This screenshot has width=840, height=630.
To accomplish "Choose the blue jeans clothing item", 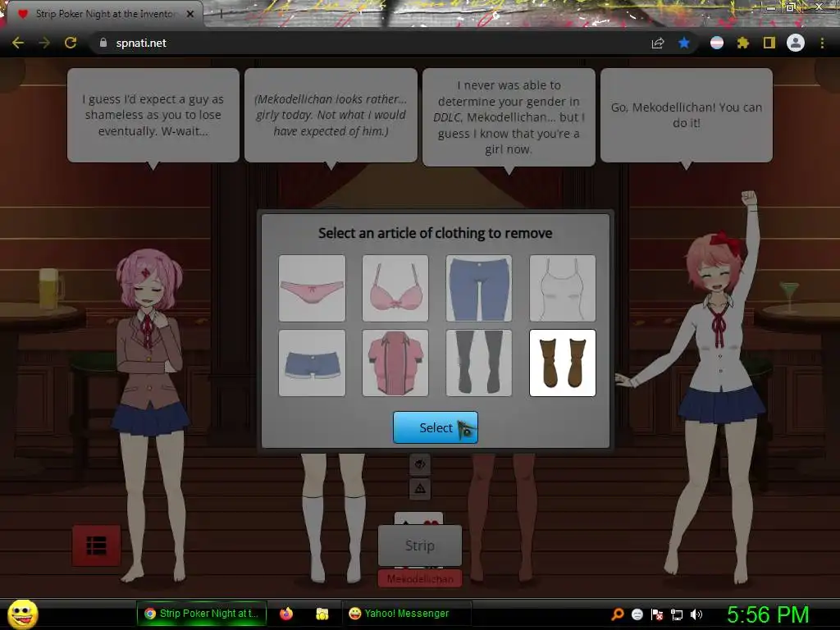I will tap(479, 288).
